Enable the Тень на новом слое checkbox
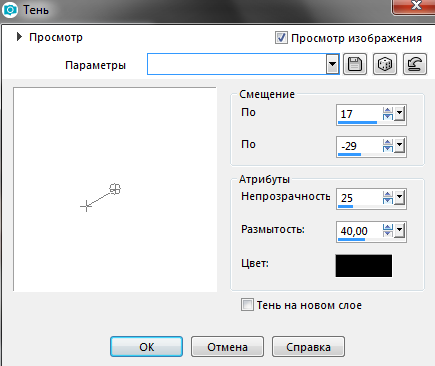Viewport: 435px width, 366px height. click(x=247, y=305)
